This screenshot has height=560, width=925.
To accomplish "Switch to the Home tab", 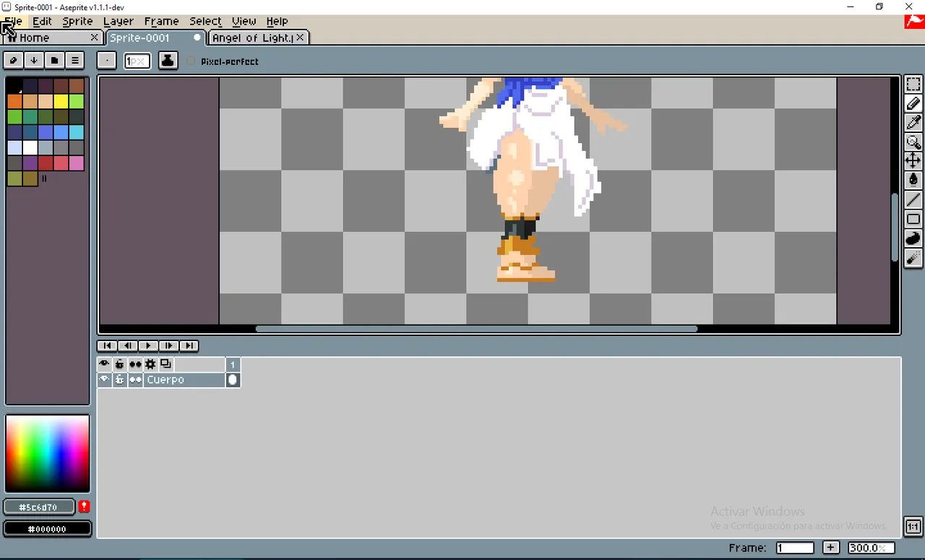I will (x=47, y=37).
